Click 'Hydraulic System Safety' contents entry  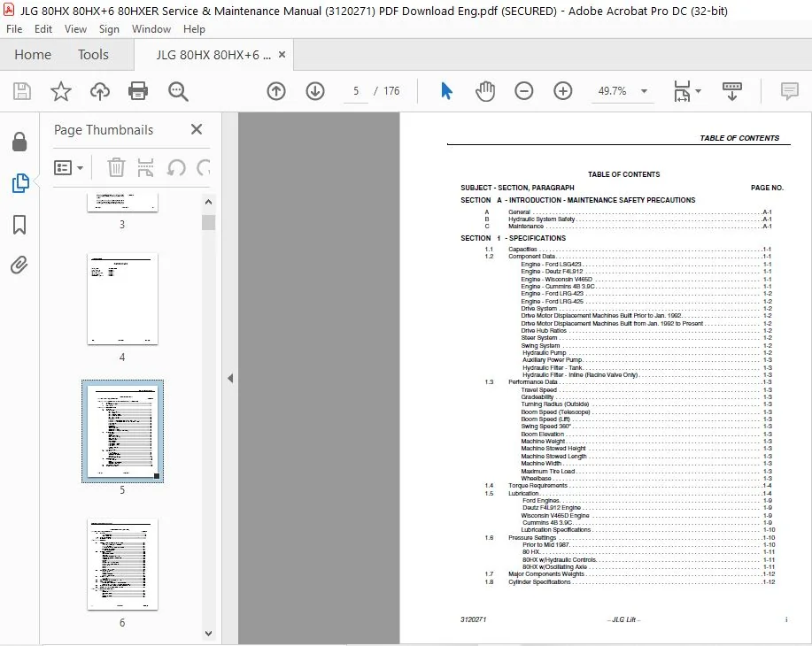[x=541, y=219]
